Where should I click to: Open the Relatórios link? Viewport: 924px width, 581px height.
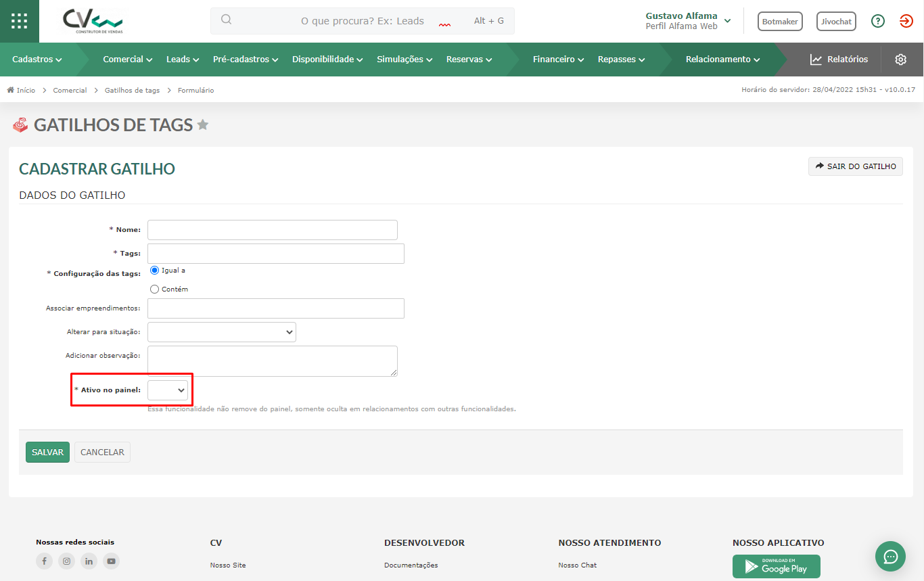click(839, 60)
